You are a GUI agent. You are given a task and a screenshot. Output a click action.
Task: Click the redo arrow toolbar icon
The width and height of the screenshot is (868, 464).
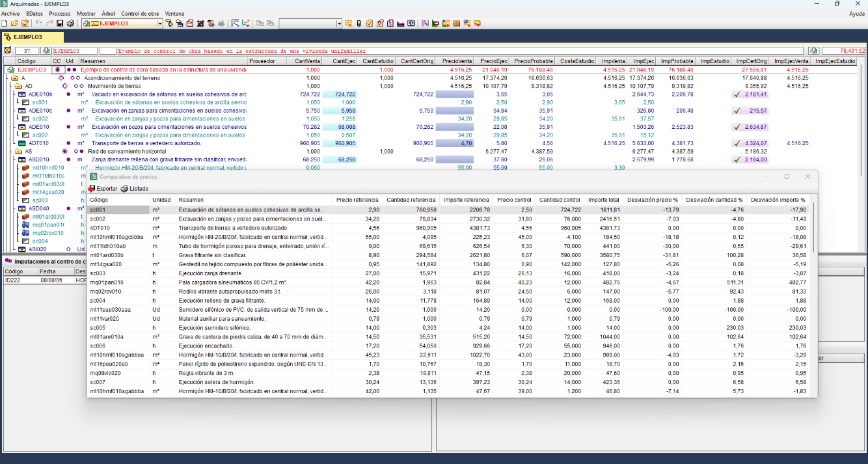point(49,23)
